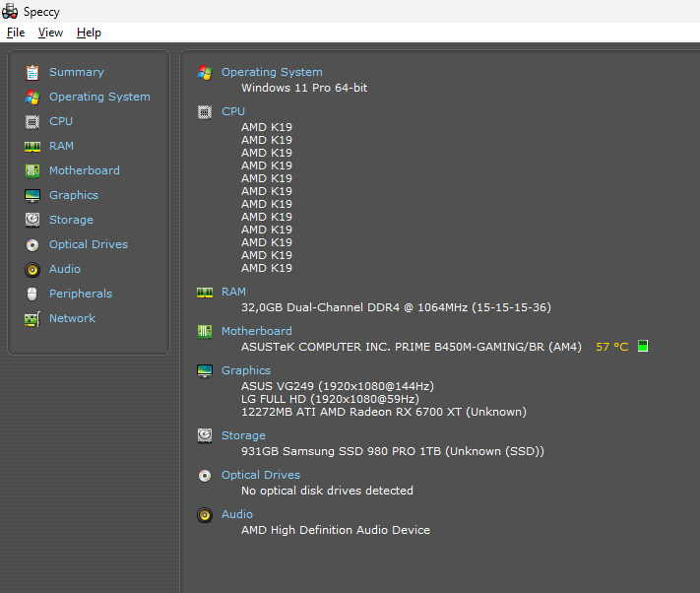This screenshot has height=593, width=700.
Task: Go to Operating System sidebar section
Action: [x=99, y=97]
